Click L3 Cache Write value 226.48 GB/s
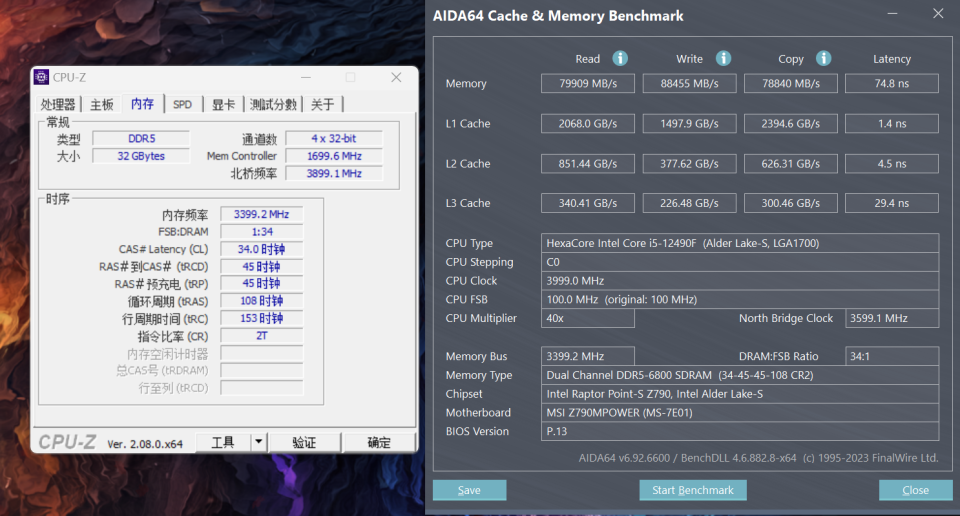Viewport: 960px width, 516px height. pos(689,203)
